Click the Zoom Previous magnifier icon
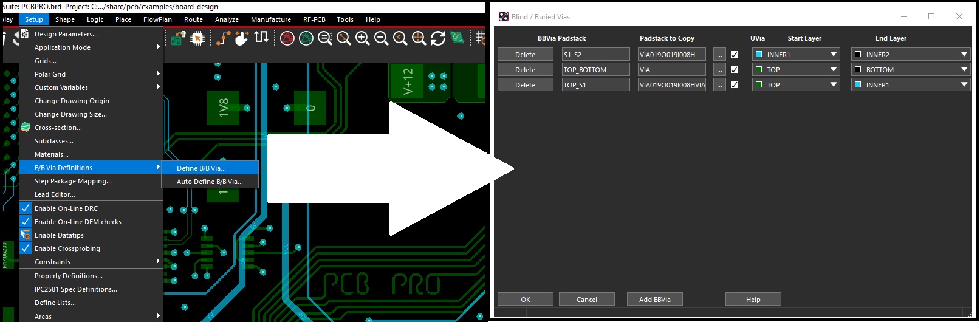 pyautogui.click(x=400, y=38)
